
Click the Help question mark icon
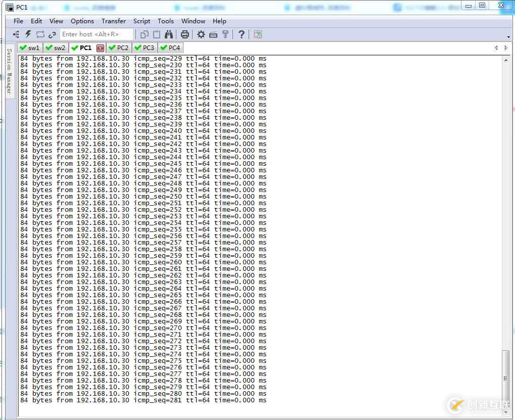tap(242, 34)
